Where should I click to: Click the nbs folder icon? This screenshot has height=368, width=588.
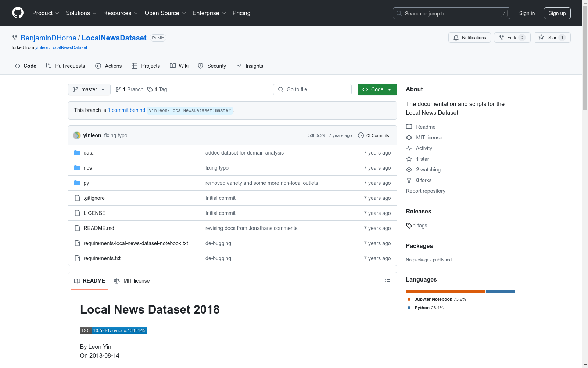[77, 168]
